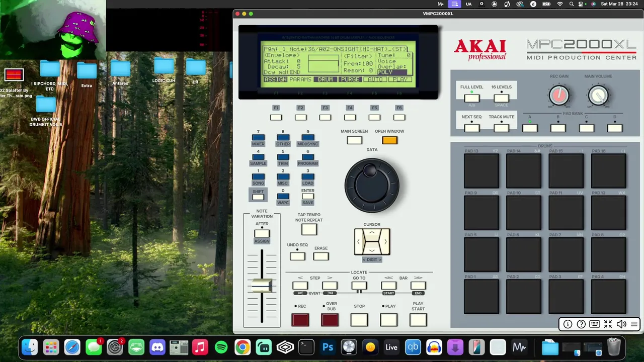
Task: Click the cursor down arrow
Action: click(x=372, y=250)
